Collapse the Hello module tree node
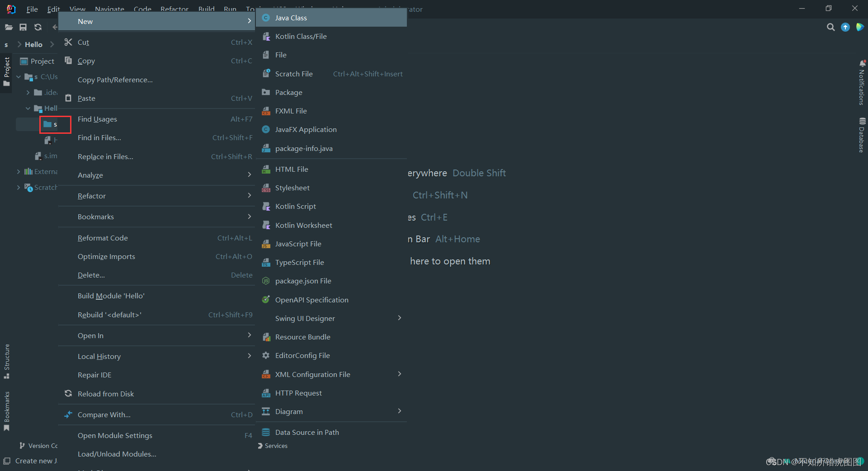868x471 pixels. [28, 108]
